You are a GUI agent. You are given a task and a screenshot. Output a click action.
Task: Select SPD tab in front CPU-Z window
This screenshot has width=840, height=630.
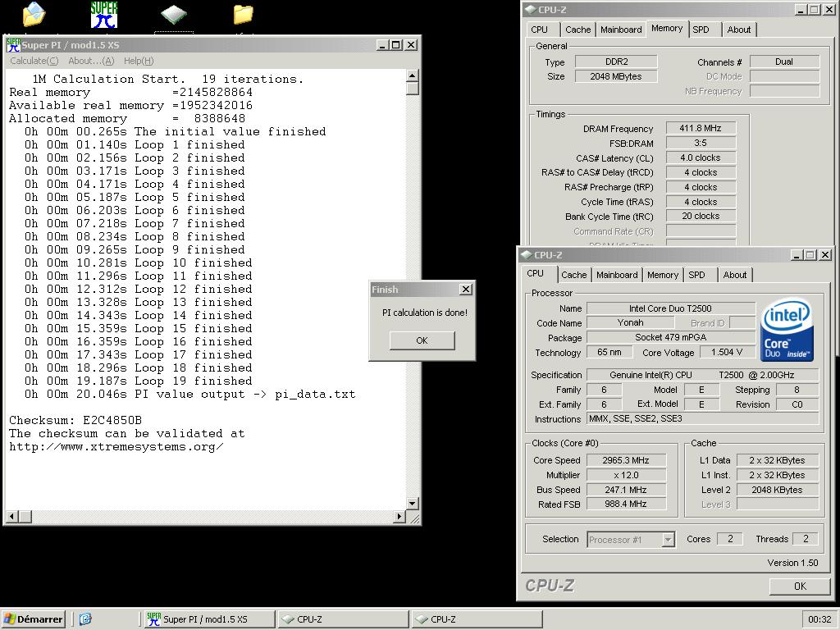697,275
